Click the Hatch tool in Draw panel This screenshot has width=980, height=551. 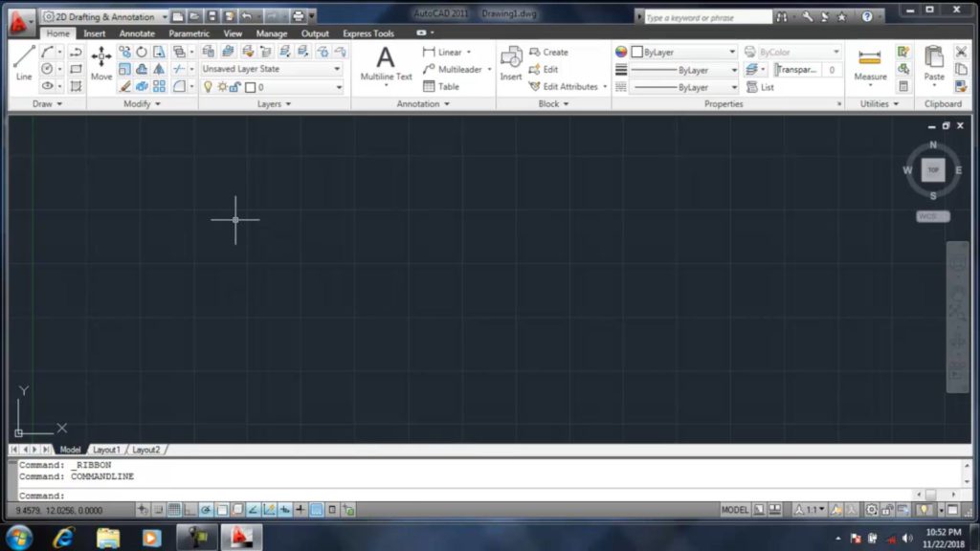(76, 87)
